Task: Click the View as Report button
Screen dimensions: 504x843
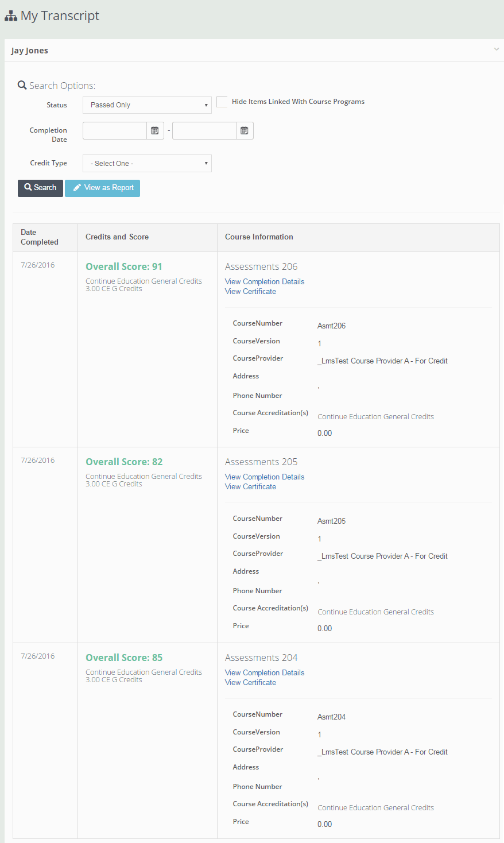Action: coord(102,188)
